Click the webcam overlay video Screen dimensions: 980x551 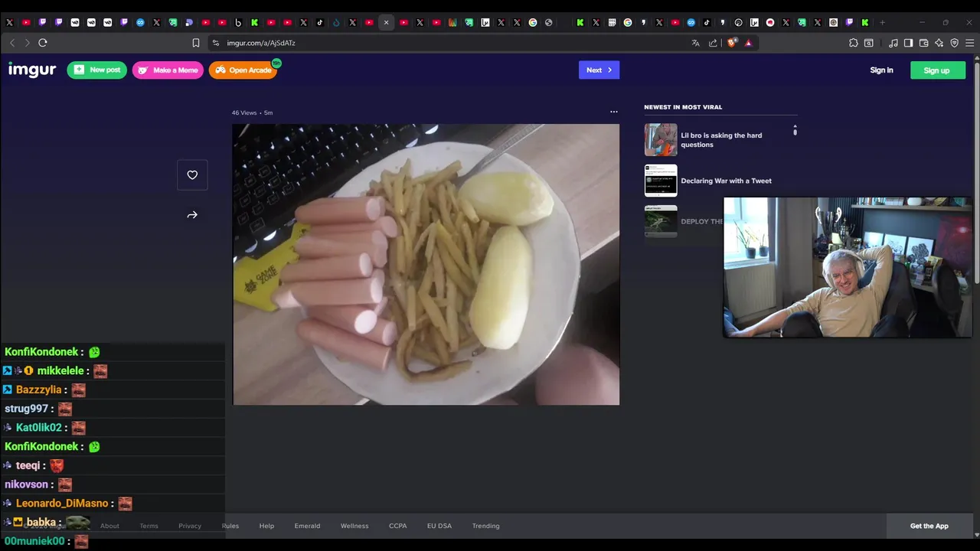pyautogui.click(x=848, y=267)
